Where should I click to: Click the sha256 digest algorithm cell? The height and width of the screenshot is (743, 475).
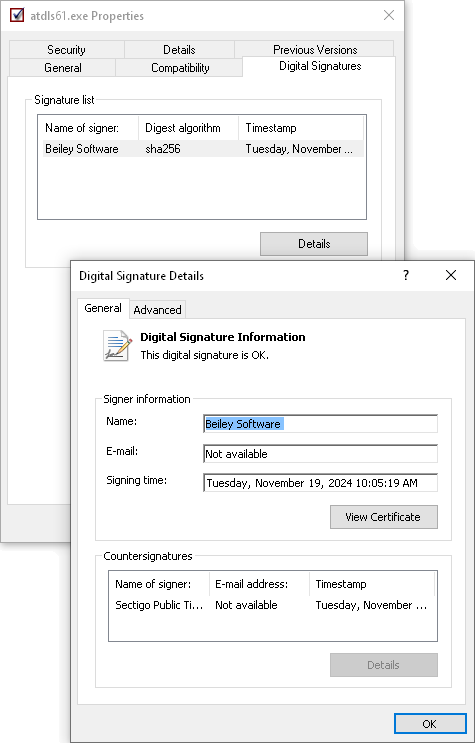[163, 149]
